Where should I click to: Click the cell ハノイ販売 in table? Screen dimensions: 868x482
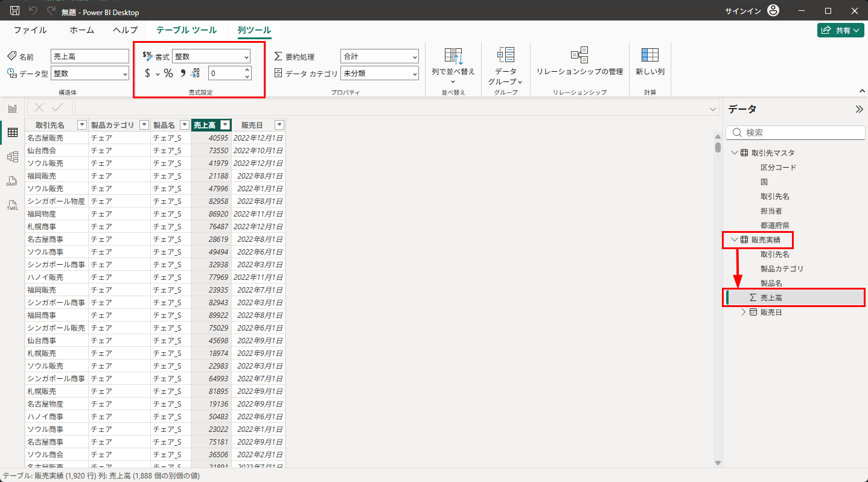pos(57,277)
